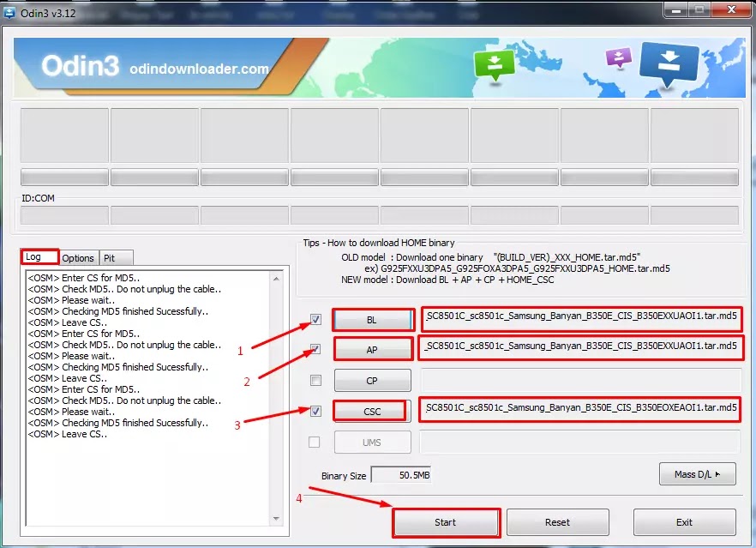
Task: Click the AP file path field
Action: click(580, 349)
